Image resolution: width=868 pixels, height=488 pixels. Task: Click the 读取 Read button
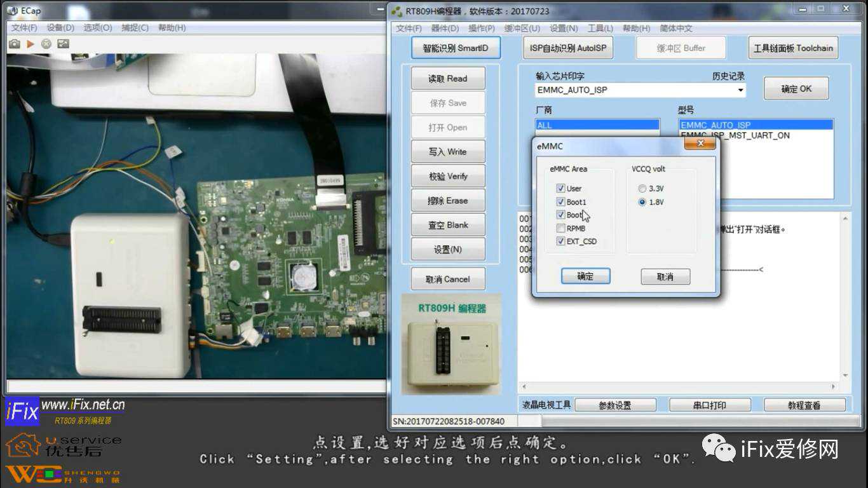447,79
